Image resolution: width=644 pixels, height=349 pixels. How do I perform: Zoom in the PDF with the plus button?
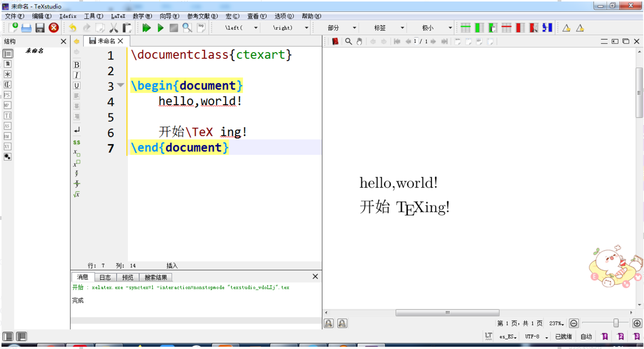[637, 323]
